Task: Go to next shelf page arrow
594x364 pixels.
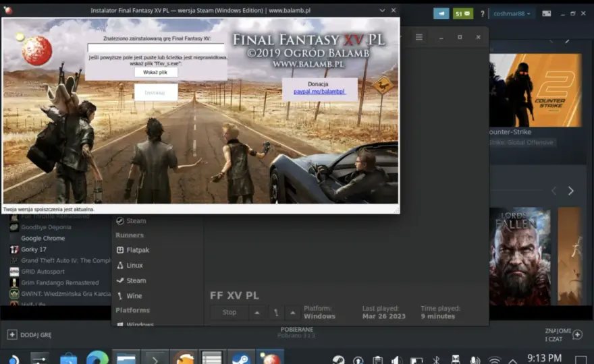Action: tap(571, 191)
